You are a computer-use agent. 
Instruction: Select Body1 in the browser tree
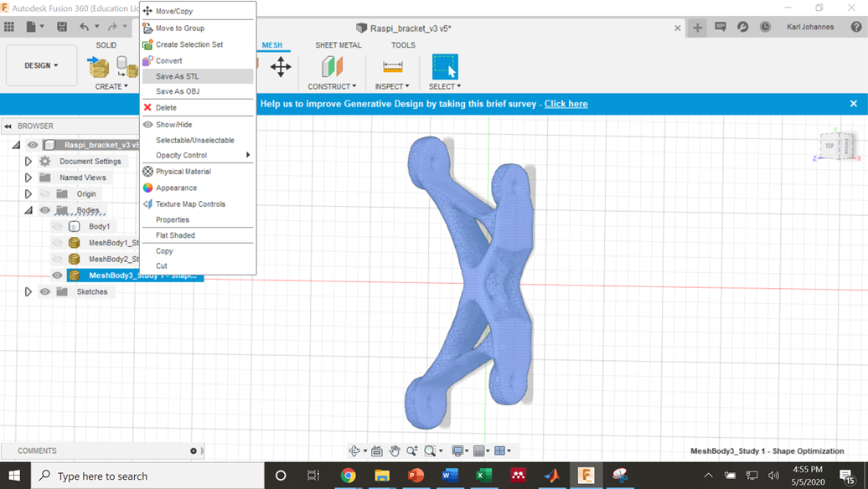point(99,226)
